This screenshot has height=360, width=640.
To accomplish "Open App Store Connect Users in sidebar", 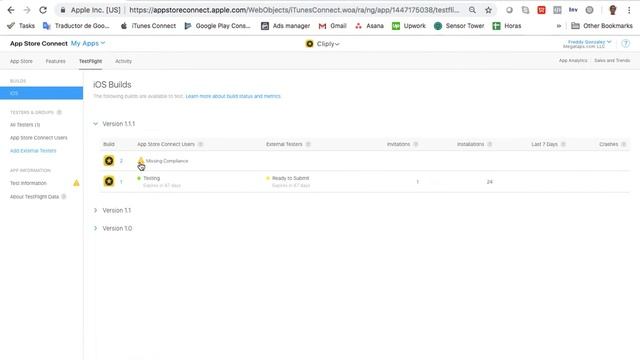I will 39,138.
